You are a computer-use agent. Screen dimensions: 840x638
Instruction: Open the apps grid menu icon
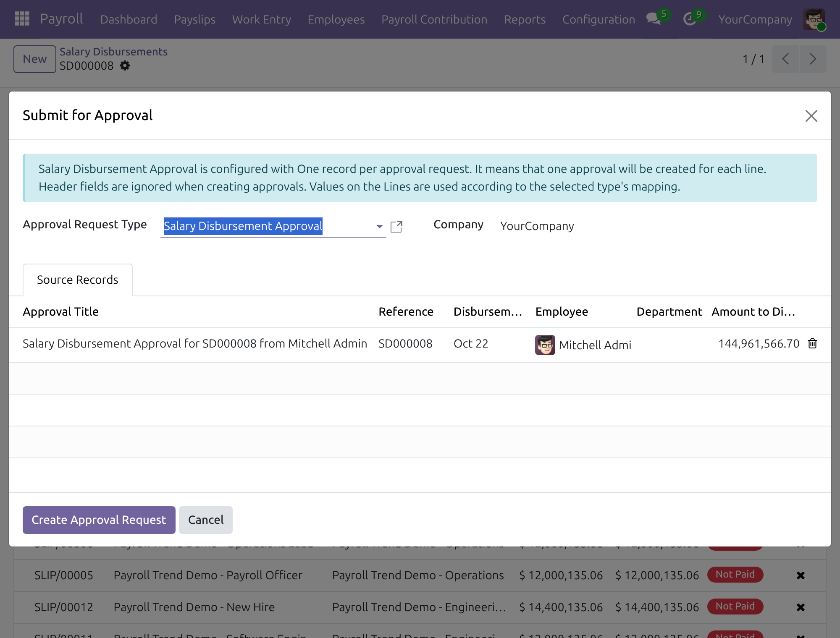22,19
